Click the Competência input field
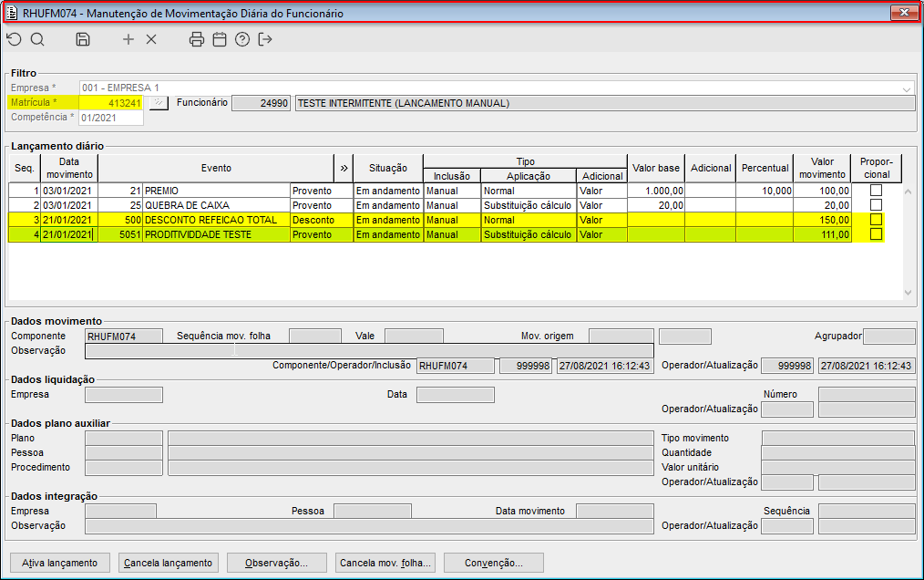 110,118
